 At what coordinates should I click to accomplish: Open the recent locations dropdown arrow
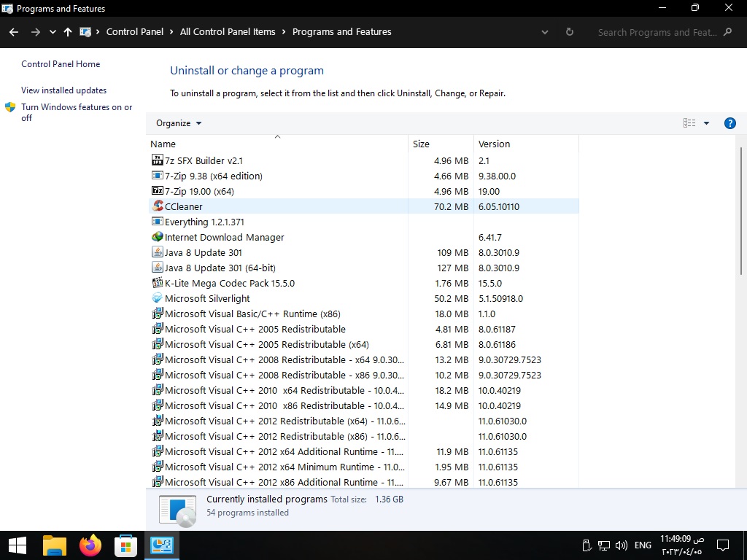click(x=53, y=32)
